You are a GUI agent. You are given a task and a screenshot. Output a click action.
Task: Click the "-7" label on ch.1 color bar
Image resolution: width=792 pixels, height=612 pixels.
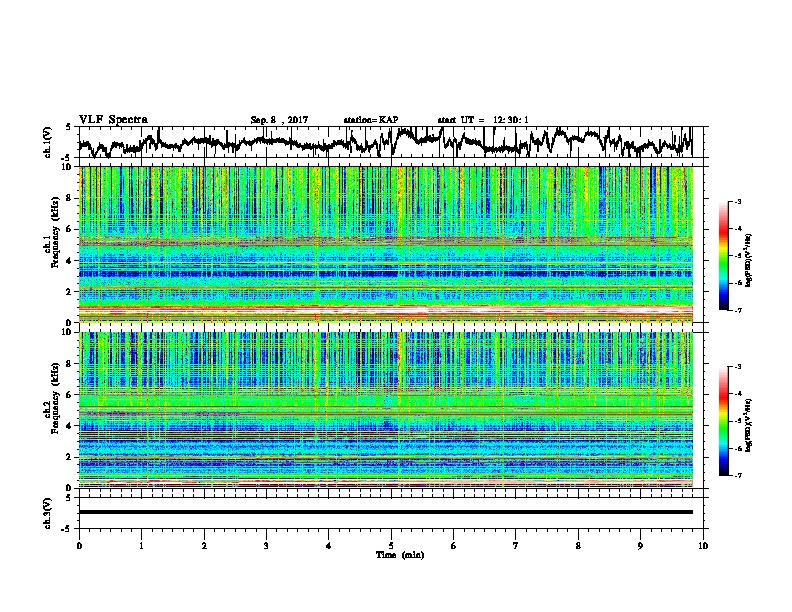click(x=738, y=310)
